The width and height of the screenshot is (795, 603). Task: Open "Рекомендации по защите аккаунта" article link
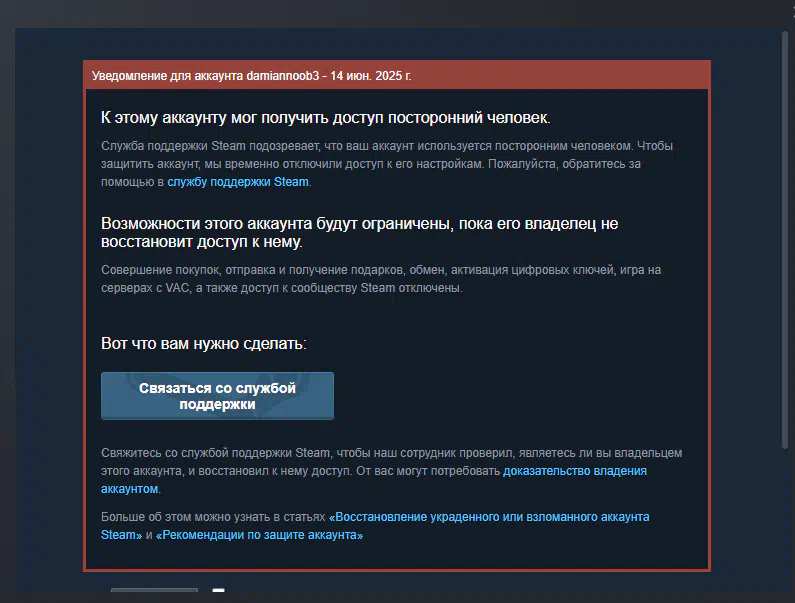[259, 535]
